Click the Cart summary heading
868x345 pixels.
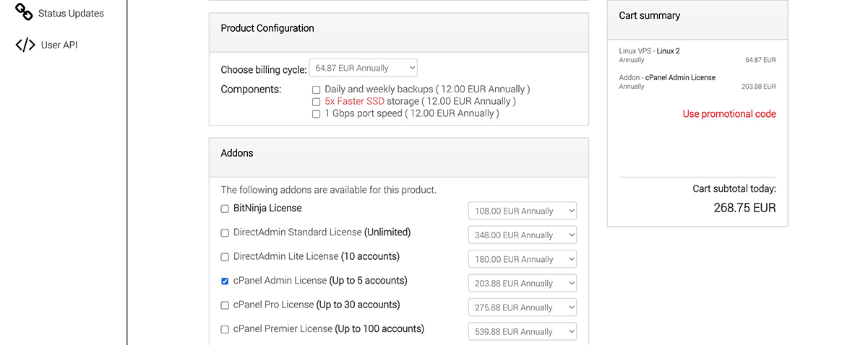pyautogui.click(x=650, y=15)
